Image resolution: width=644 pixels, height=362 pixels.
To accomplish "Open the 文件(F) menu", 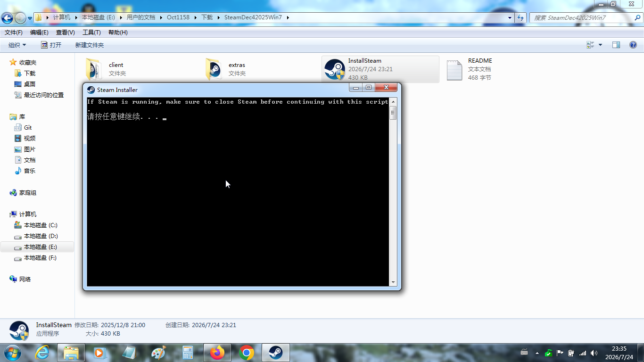I will [14, 33].
